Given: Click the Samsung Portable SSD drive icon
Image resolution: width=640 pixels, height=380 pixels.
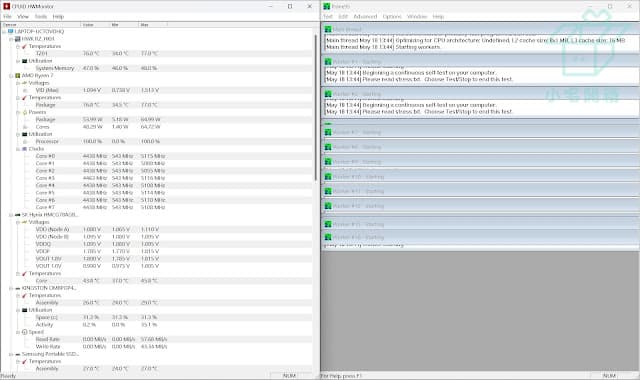Looking at the screenshot, I should click(x=18, y=354).
